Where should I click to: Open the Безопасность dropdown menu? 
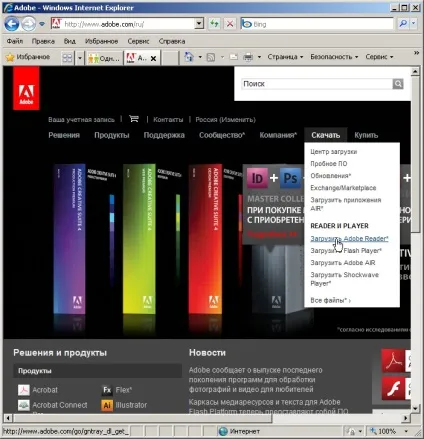pyautogui.click(x=334, y=57)
